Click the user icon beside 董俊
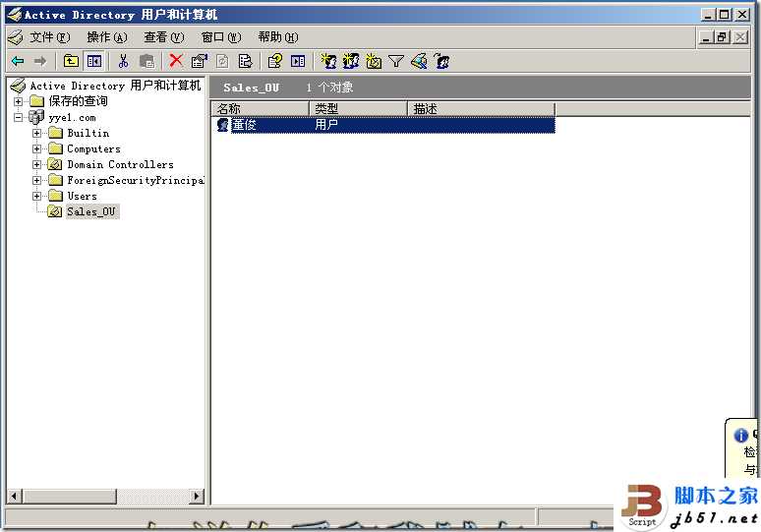 click(x=223, y=125)
